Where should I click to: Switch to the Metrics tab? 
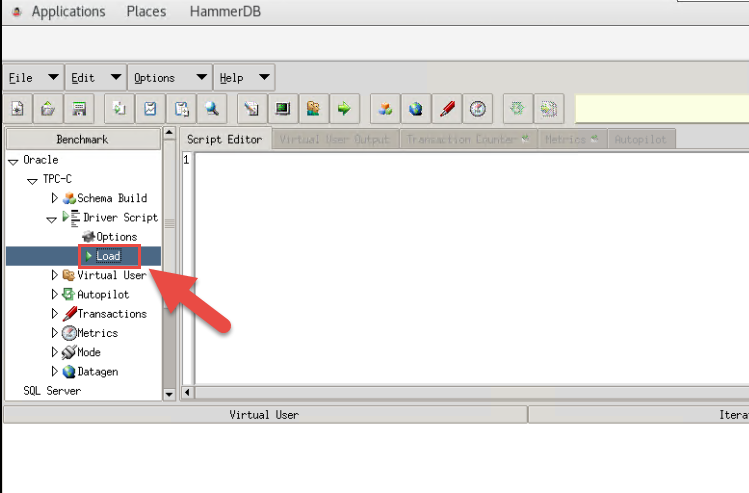(572, 139)
